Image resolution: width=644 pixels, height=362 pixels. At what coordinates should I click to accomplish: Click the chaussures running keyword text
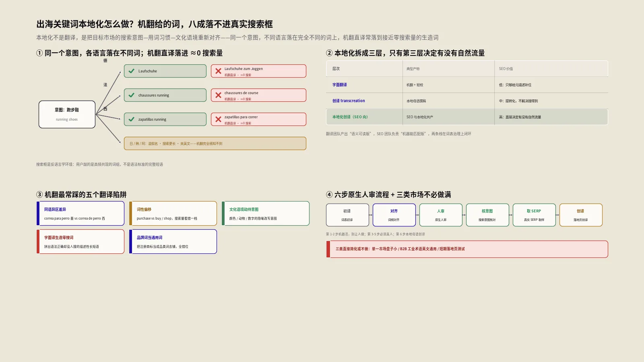tap(154, 95)
